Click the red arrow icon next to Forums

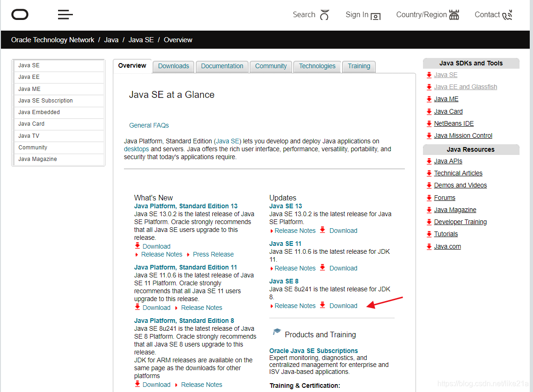(x=429, y=198)
